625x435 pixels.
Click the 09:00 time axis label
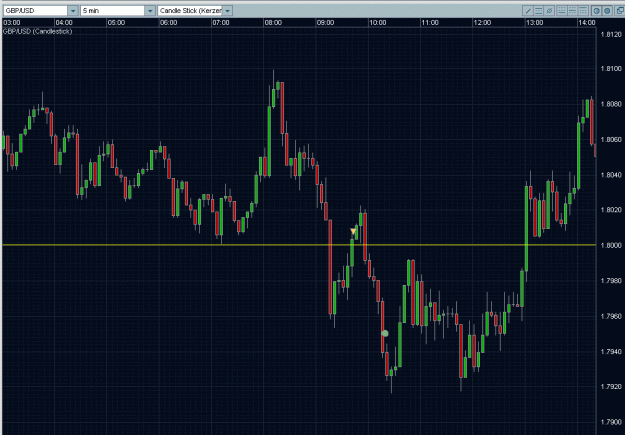pos(325,23)
